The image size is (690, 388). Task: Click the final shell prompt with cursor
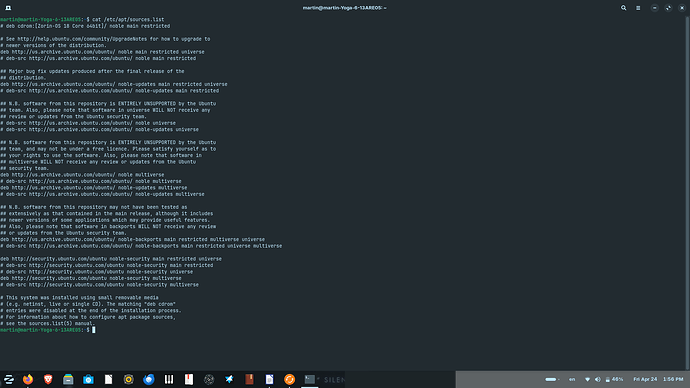[48, 329]
